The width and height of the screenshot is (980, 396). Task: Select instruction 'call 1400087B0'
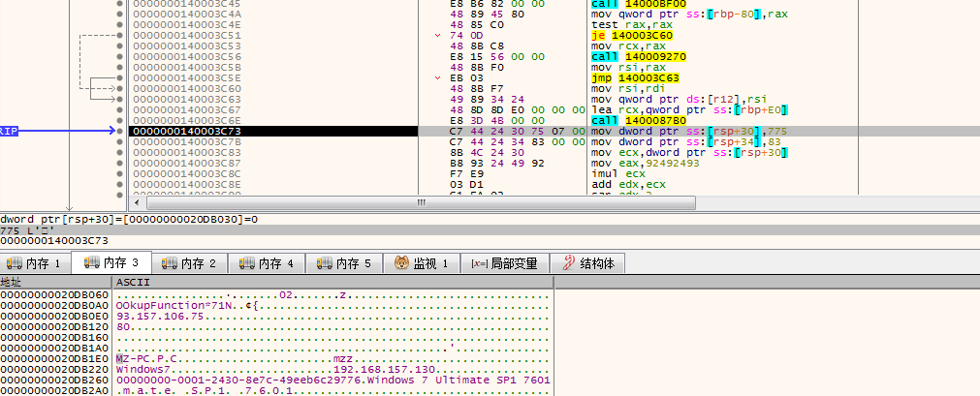click(639, 121)
